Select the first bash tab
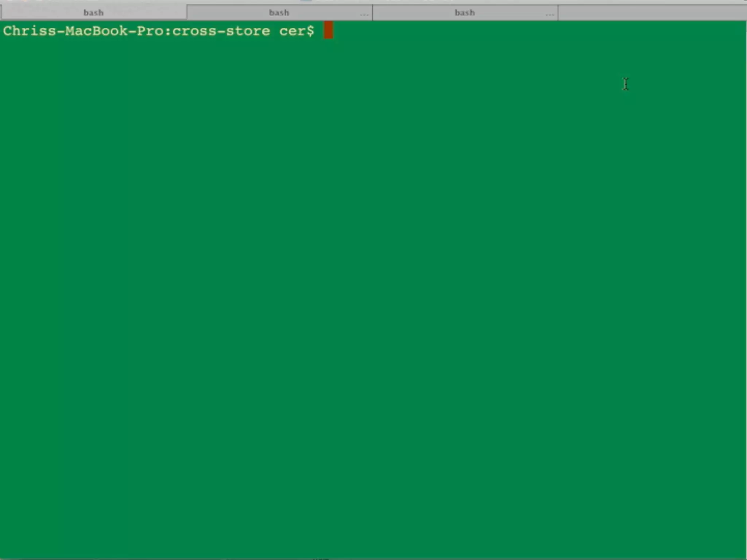This screenshot has width=747, height=560. (93, 13)
